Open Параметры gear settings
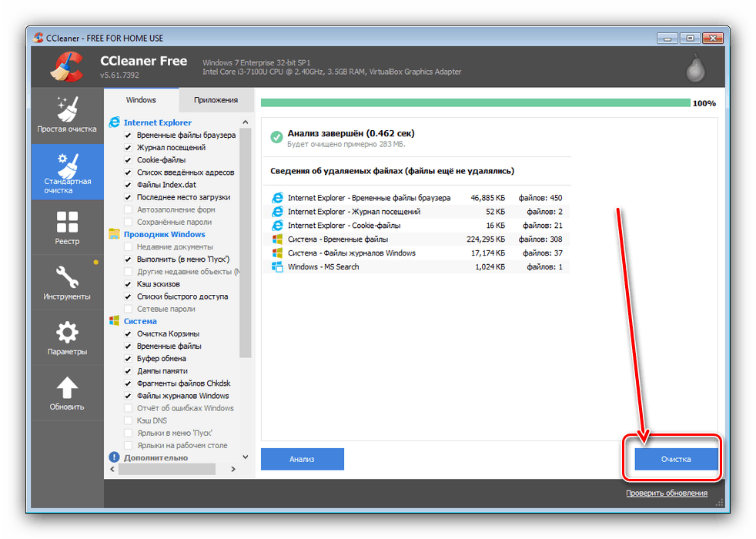Viewport: 756px width, 539px height. (x=67, y=338)
